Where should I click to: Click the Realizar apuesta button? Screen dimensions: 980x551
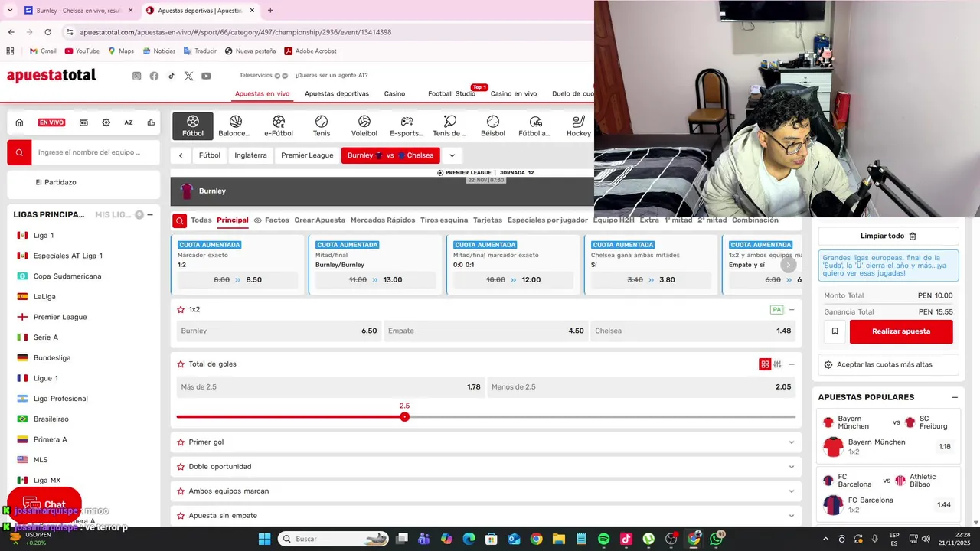point(901,331)
